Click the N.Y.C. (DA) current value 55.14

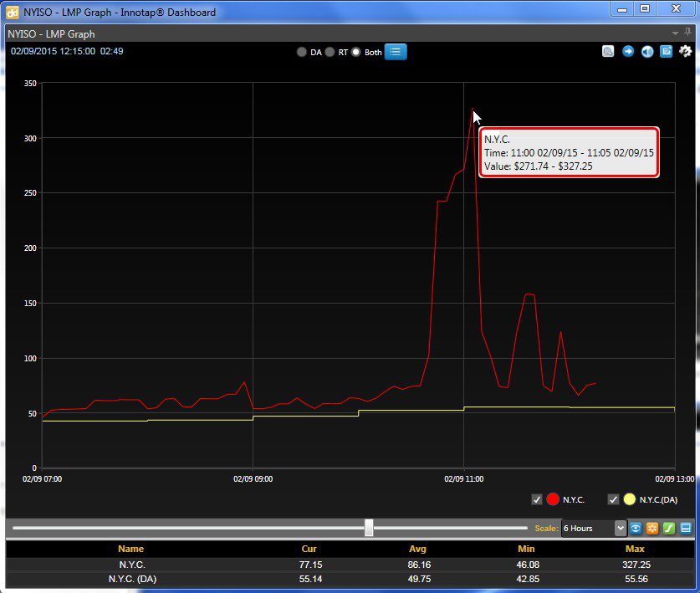(x=311, y=579)
